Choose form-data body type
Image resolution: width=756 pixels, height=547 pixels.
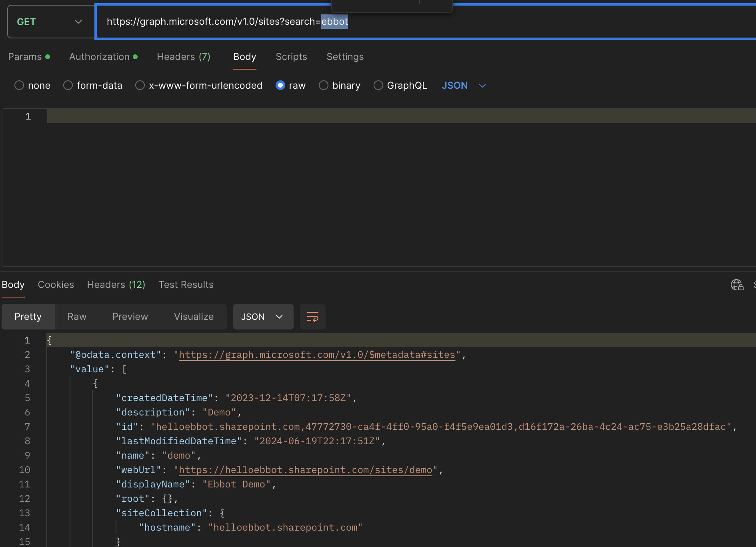pos(68,86)
